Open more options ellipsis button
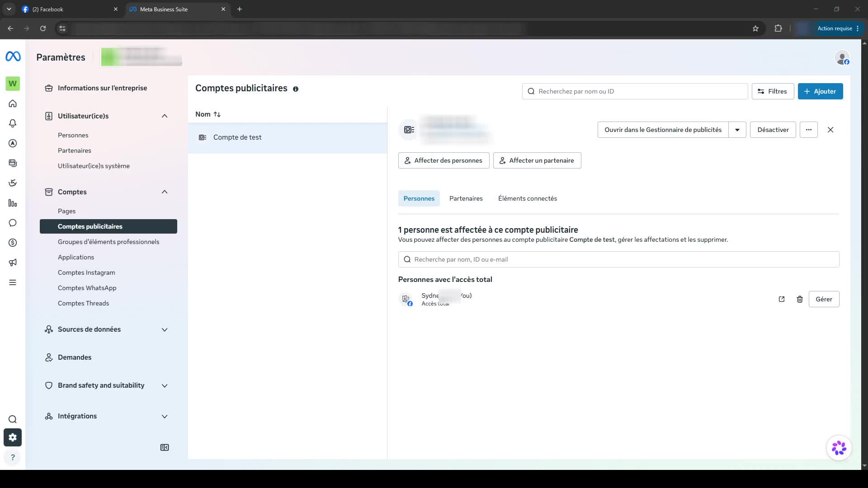 pyautogui.click(x=809, y=130)
